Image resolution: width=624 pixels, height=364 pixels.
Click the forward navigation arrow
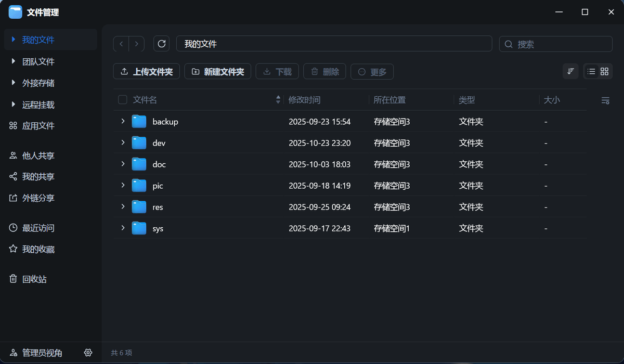[137, 44]
